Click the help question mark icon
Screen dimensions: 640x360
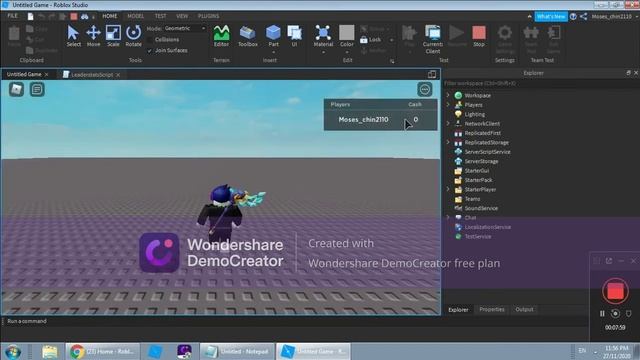point(573,16)
